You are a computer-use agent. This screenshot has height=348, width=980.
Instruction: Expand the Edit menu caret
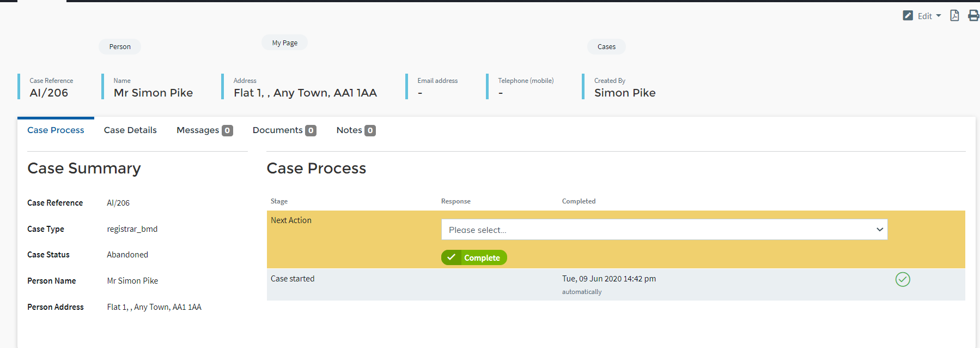(939, 16)
